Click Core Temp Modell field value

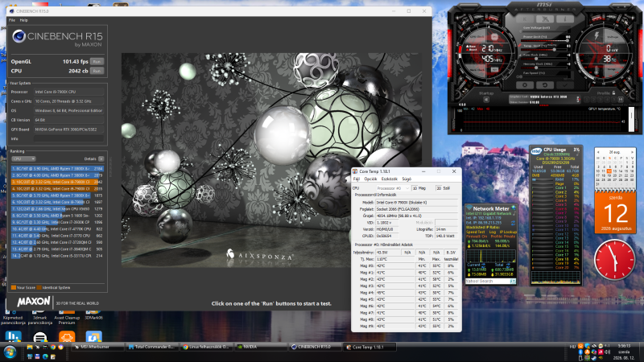tap(416, 203)
